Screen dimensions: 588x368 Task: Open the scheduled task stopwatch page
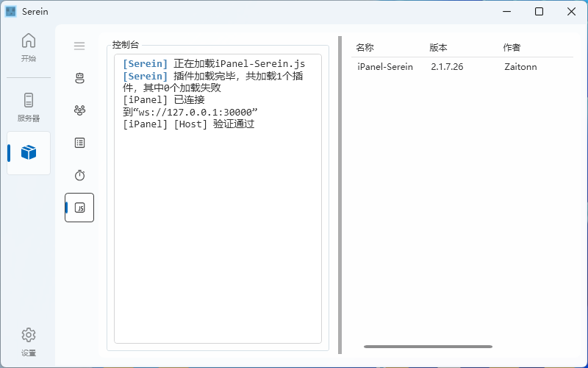click(79, 175)
